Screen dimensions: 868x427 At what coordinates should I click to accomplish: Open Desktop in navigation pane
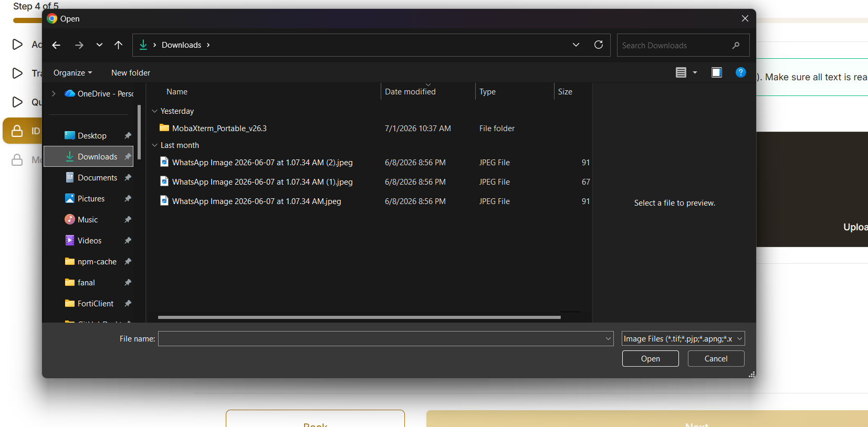click(92, 136)
